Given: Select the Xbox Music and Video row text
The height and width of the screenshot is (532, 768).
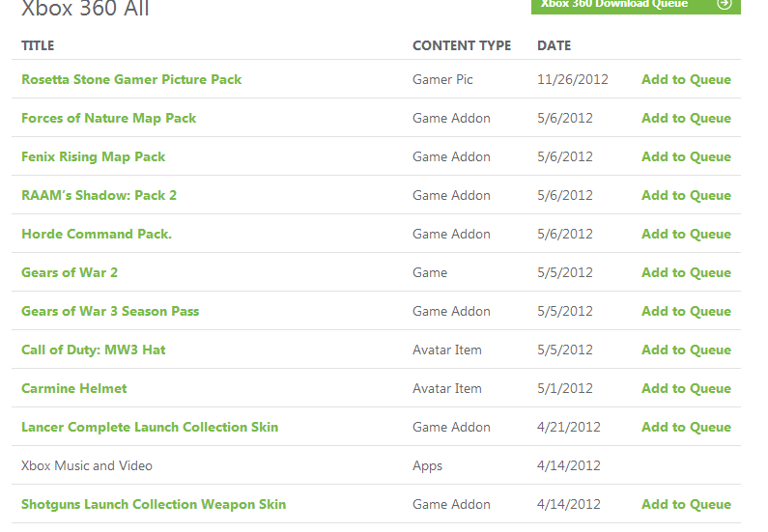Looking at the screenshot, I should tap(87, 466).
